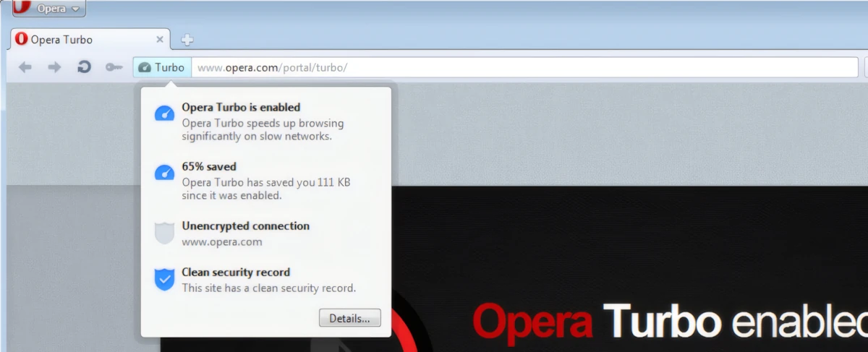Click the 65% saved gauge icon

165,172
